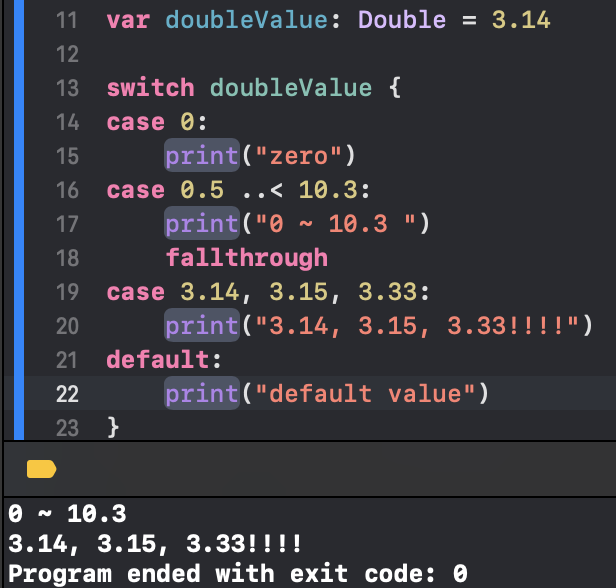
Task: Click the 'switch' keyword
Action: click(151, 88)
